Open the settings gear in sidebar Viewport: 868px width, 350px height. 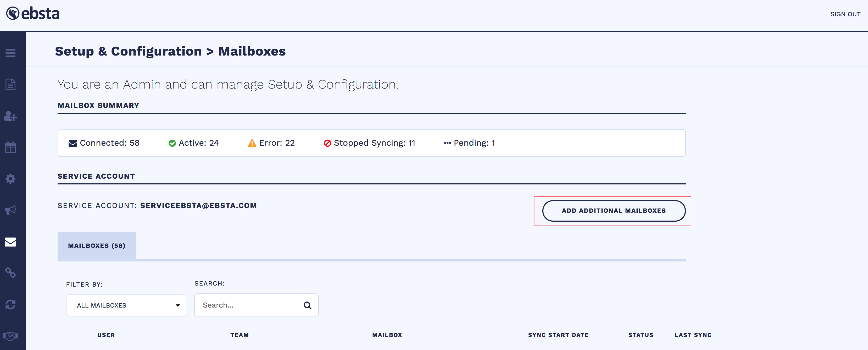tap(10, 179)
